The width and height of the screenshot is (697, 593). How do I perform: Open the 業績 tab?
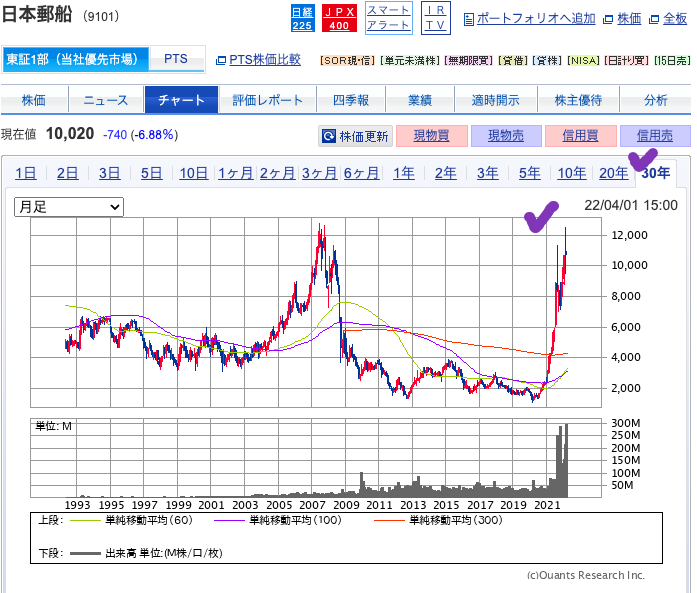(420, 100)
